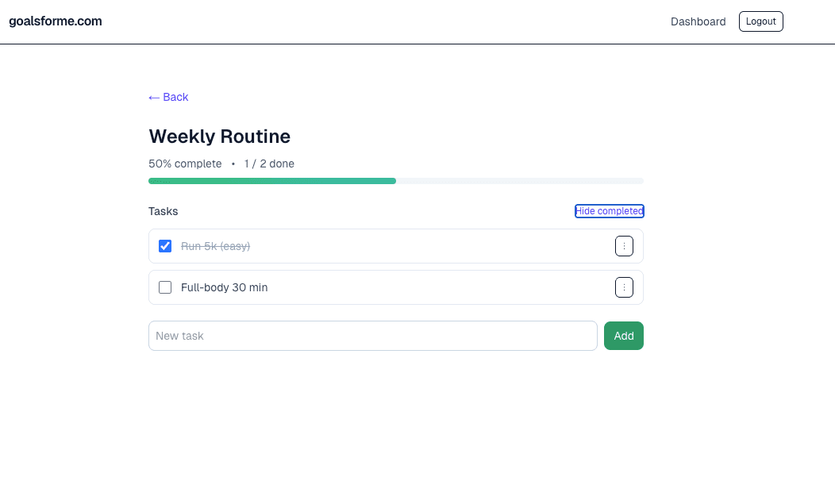The width and height of the screenshot is (835, 504).
Task: Click the gray unfilled part of progress bar
Action: click(x=519, y=181)
